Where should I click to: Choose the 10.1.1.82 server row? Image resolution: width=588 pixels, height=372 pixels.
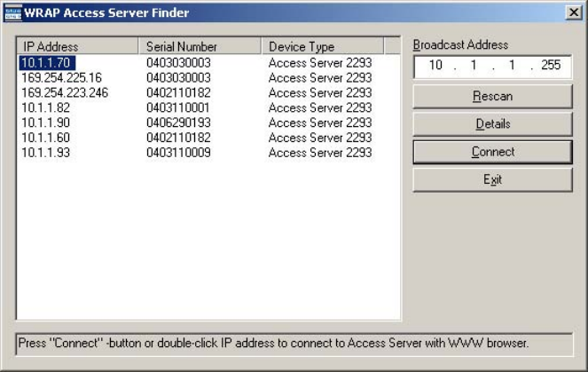coord(45,108)
